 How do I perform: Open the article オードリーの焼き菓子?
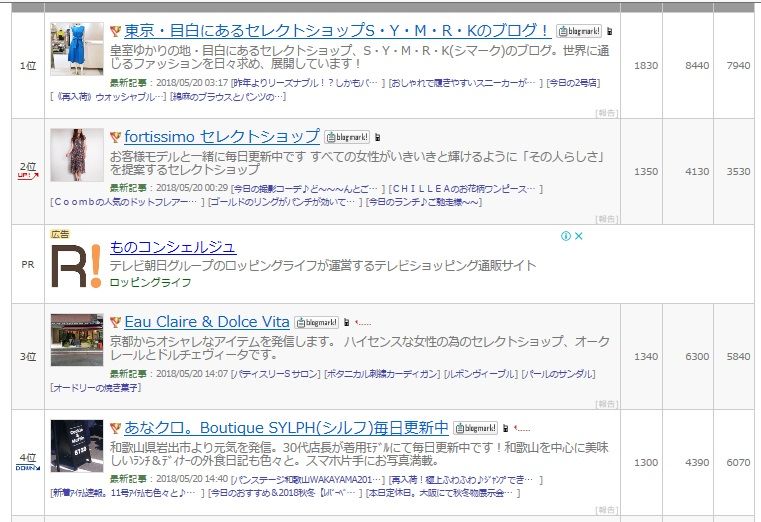point(96,388)
